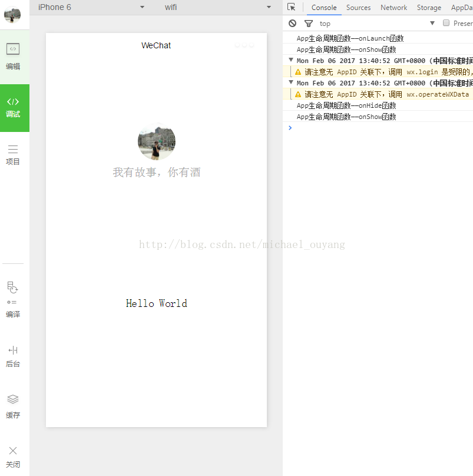The width and height of the screenshot is (473, 476).
Task: Switch to the Storage tab
Action: pyautogui.click(x=429, y=8)
